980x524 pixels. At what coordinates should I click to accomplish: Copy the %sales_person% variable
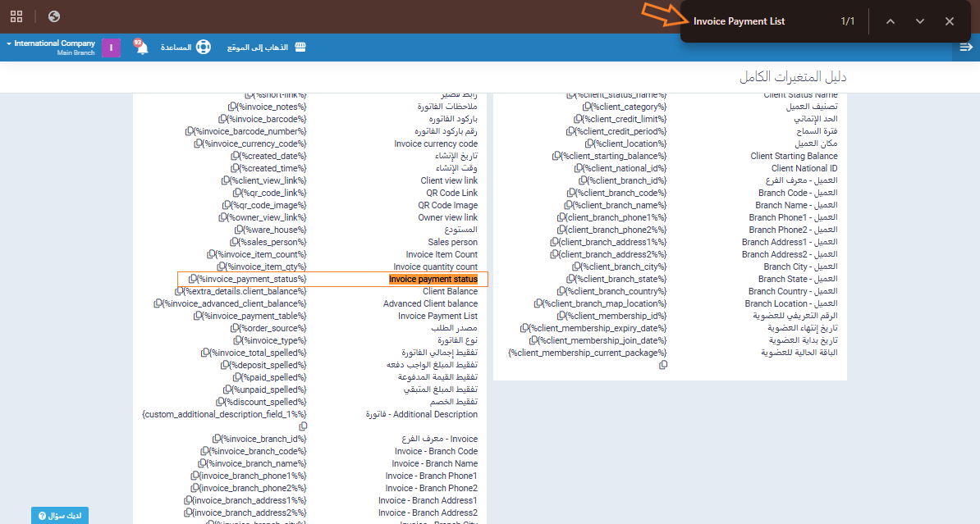(x=236, y=243)
